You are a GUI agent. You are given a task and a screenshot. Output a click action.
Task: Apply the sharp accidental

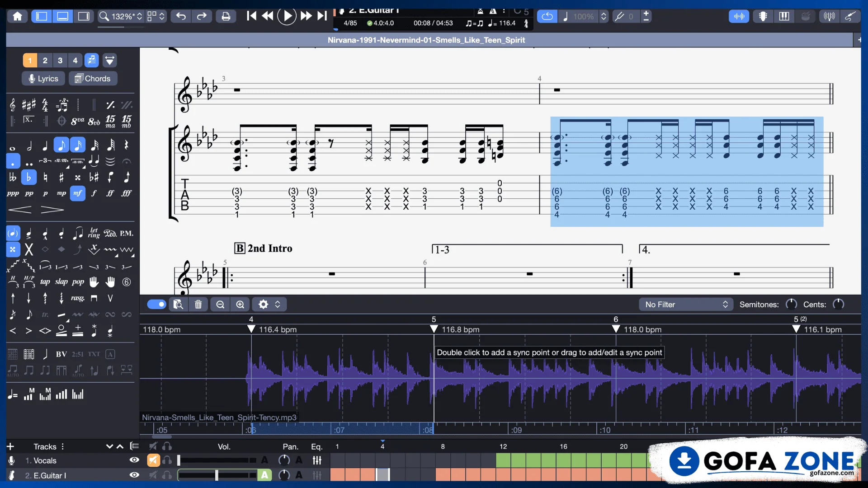[x=61, y=177]
